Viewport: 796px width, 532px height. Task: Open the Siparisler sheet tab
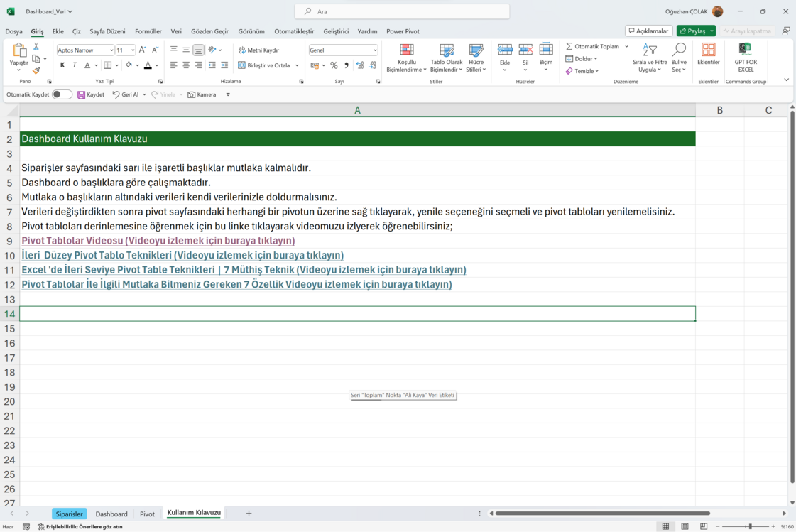(x=69, y=514)
